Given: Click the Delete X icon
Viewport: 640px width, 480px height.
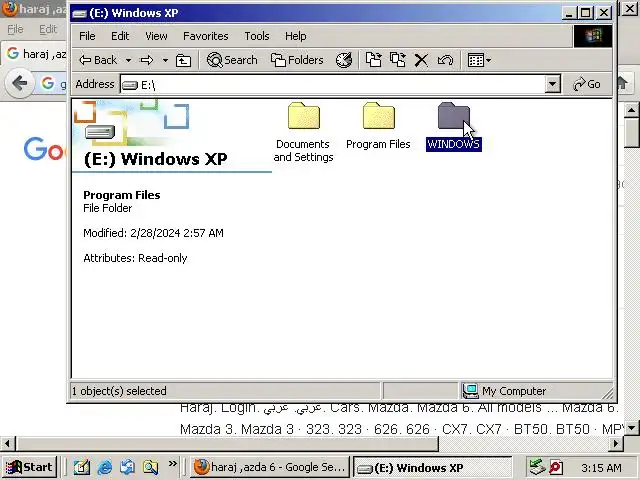Looking at the screenshot, I should [x=421, y=60].
